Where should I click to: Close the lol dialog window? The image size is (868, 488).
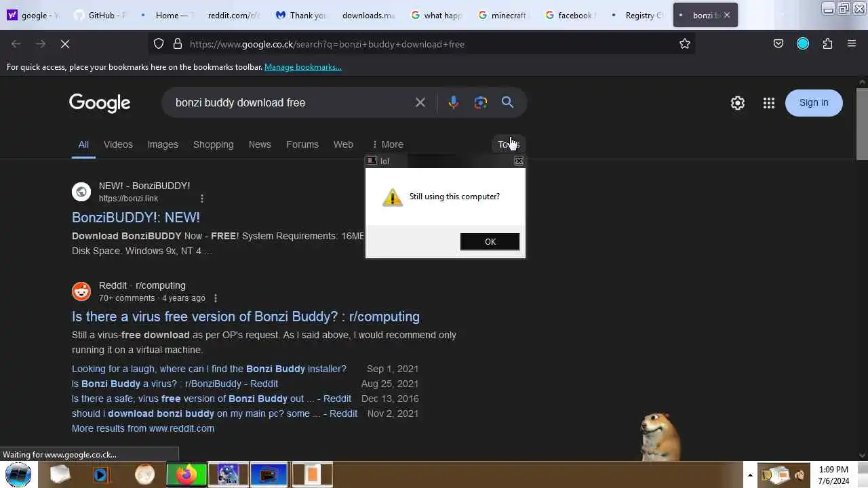(x=519, y=161)
